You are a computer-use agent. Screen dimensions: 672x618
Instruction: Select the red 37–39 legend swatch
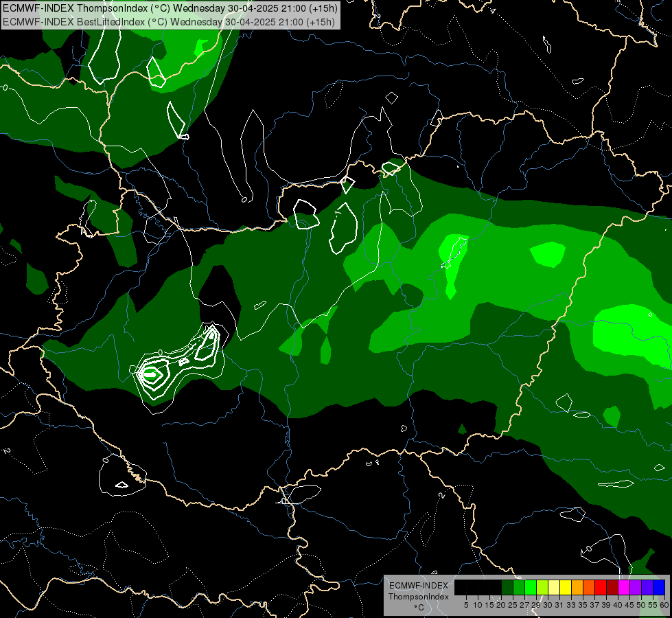(x=601, y=587)
